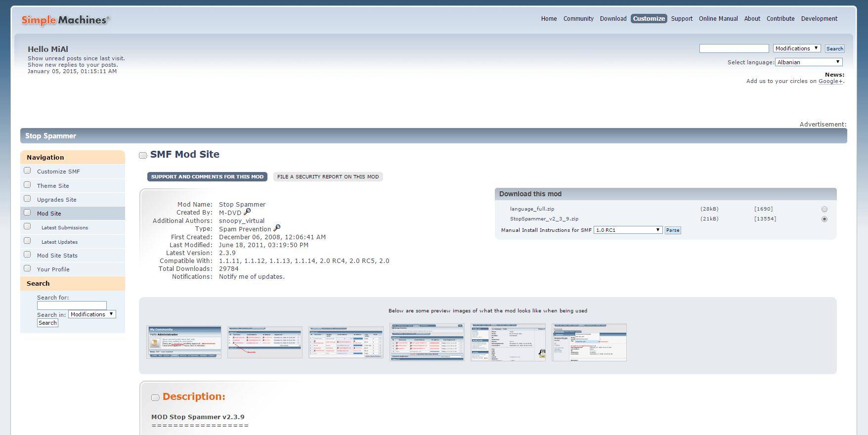This screenshot has height=435, width=868.
Task: Click the icon beside Your Profile
Action: pyautogui.click(x=27, y=268)
